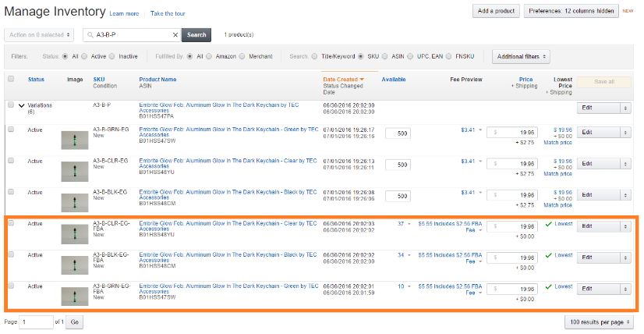Viewport: 644px width, 334px height.
Task: Tick checkbox for A3-B-CLR-EG-FBA row
Action: pyautogui.click(x=11, y=223)
